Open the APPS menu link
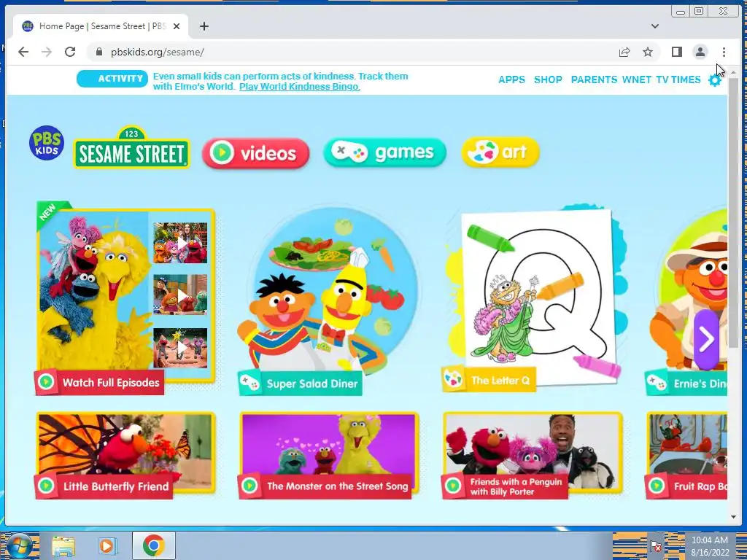This screenshot has width=747, height=560. (x=511, y=79)
